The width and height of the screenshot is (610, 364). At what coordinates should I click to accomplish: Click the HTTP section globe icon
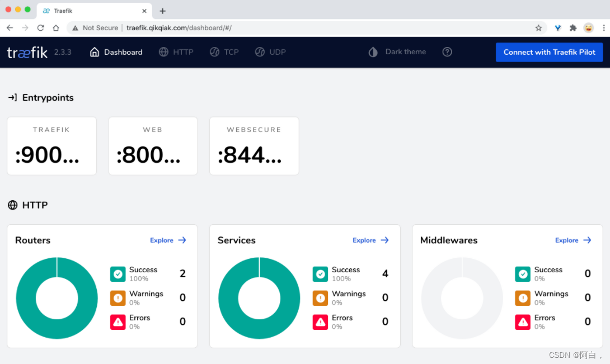tap(12, 205)
